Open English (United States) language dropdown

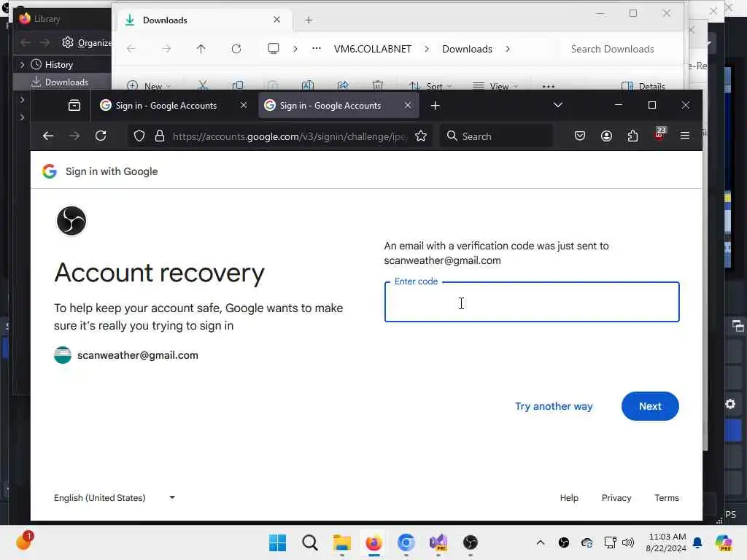[115, 497]
